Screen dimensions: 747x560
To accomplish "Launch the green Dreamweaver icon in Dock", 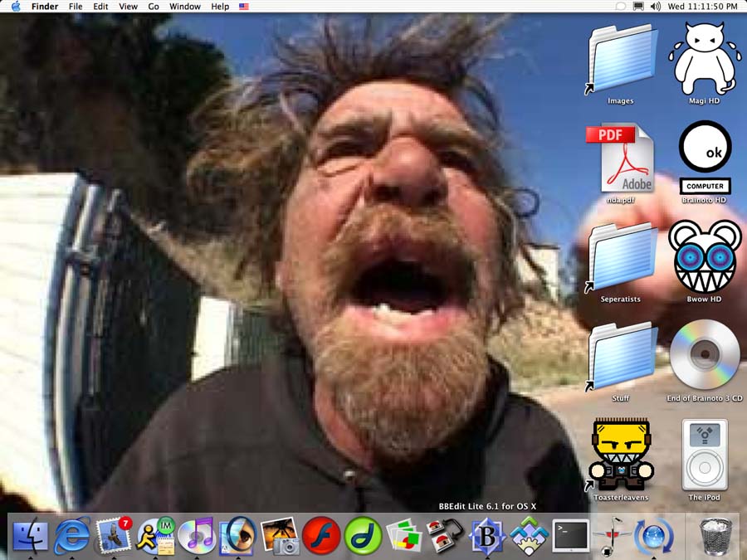I will 363,536.
